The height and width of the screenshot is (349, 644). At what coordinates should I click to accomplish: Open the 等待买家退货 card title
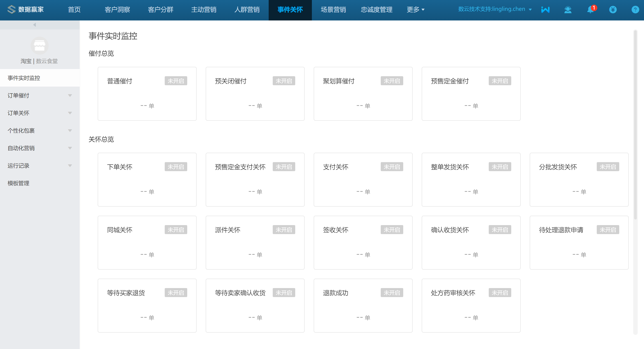126,293
